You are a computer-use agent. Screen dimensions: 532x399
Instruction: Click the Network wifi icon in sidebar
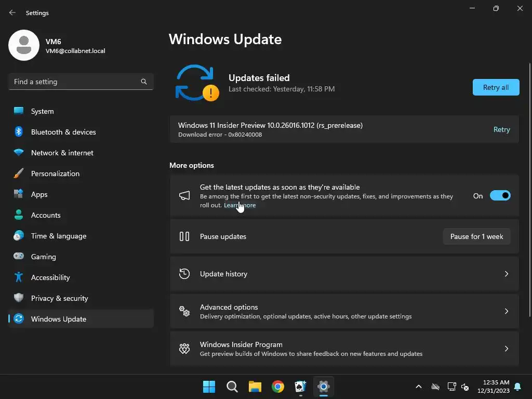tap(19, 152)
